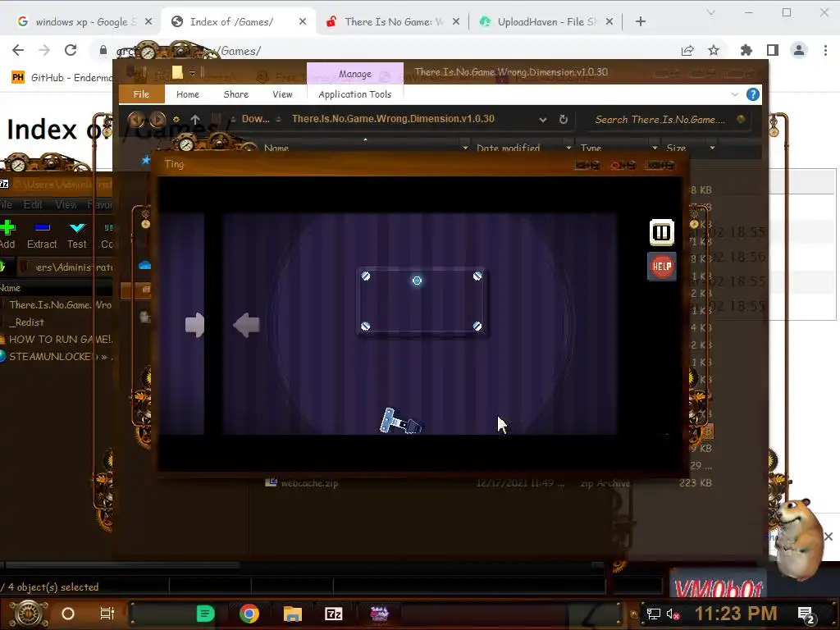Viewport: 840px width, 630px height.
Task: Select the webcache.zip file
Action: coord(309,483)
